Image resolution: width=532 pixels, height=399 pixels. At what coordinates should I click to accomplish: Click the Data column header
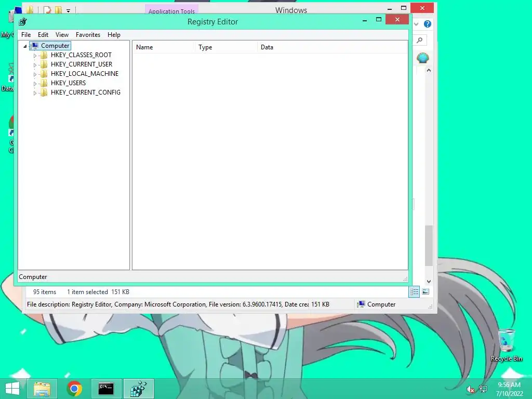coord(332,47)
